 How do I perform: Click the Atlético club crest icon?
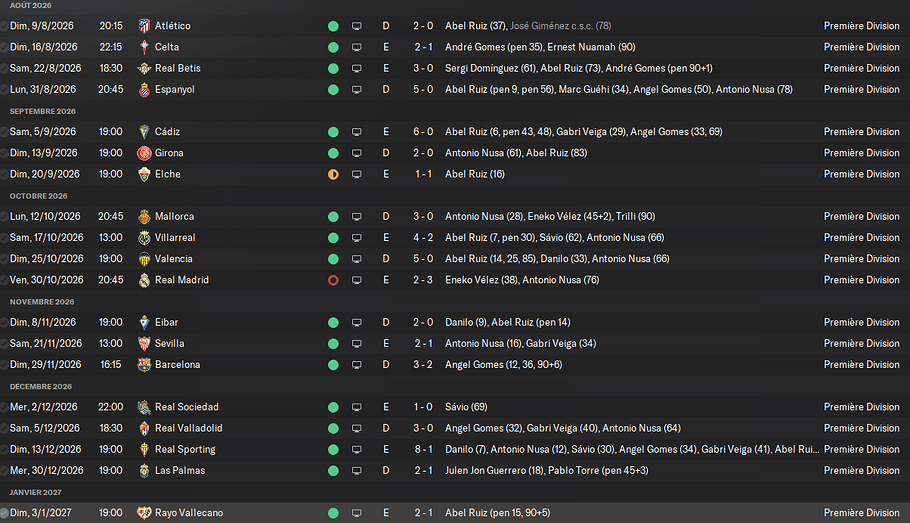tap(144, 26)
